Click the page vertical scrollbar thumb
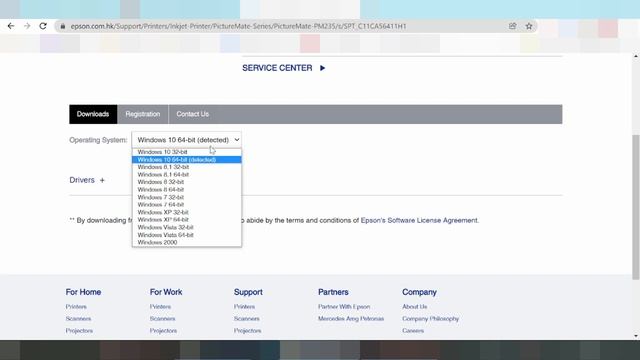The image size is (640, 360). [x=636, y=207]
